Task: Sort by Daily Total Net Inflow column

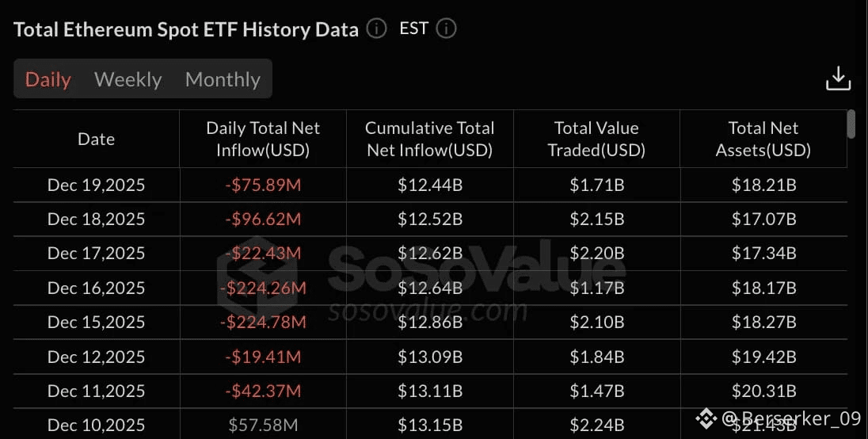Action: pyautogui.click(x=263, y=139)
